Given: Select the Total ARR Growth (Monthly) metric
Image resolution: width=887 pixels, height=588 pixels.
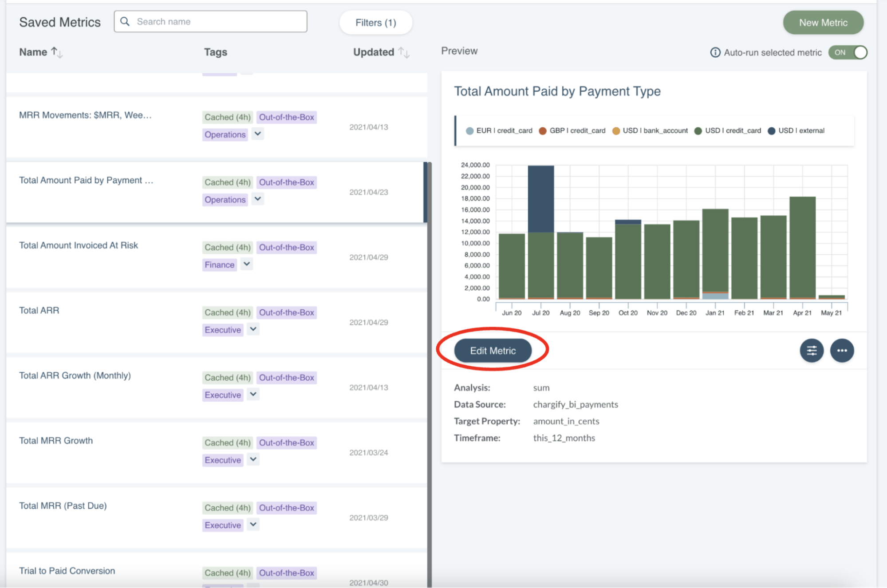Looking at the screenshot, I should pyautogui.click(x=75, y=375).
